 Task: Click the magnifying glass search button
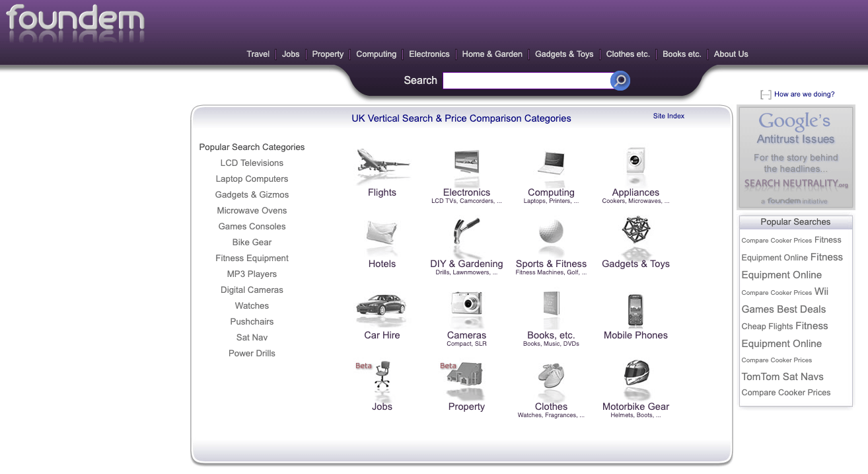(620, 81)
